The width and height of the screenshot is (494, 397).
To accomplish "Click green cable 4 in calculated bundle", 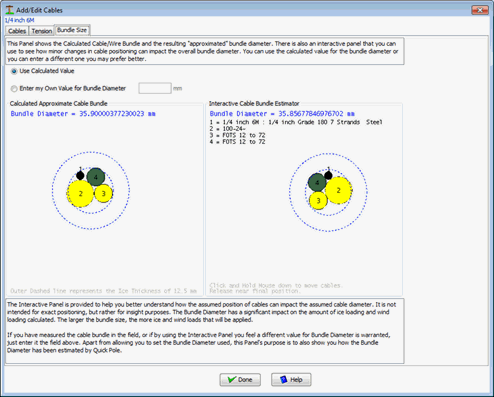I will 96,177.
